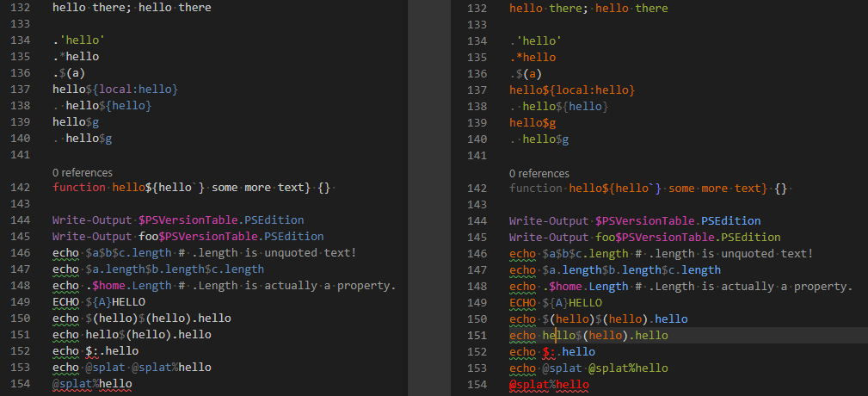Click $a.length$b.length$c.length in right pane
Image resolution: width=868 pixels, height=396 pixels.
(x=631, y=269)
